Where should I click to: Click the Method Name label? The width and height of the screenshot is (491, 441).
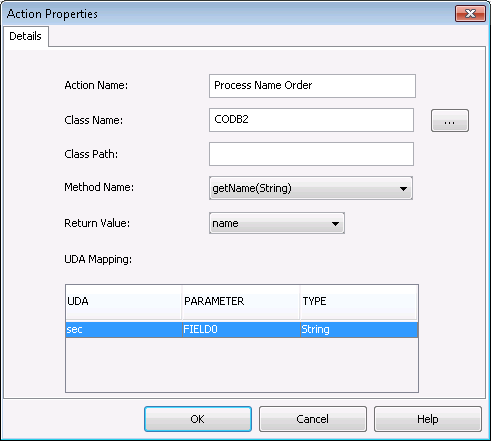click(x=99, y=187)
